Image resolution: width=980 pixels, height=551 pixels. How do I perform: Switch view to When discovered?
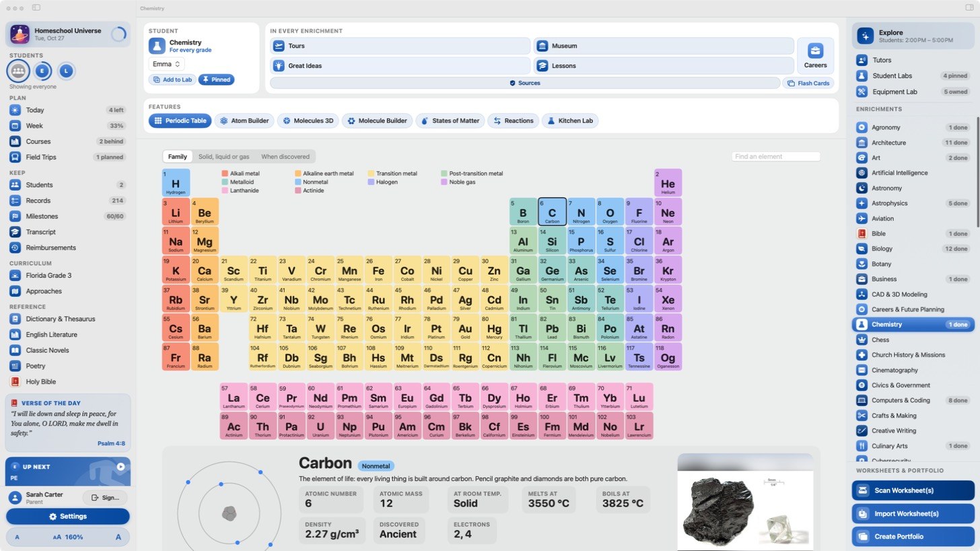point(285,157)
